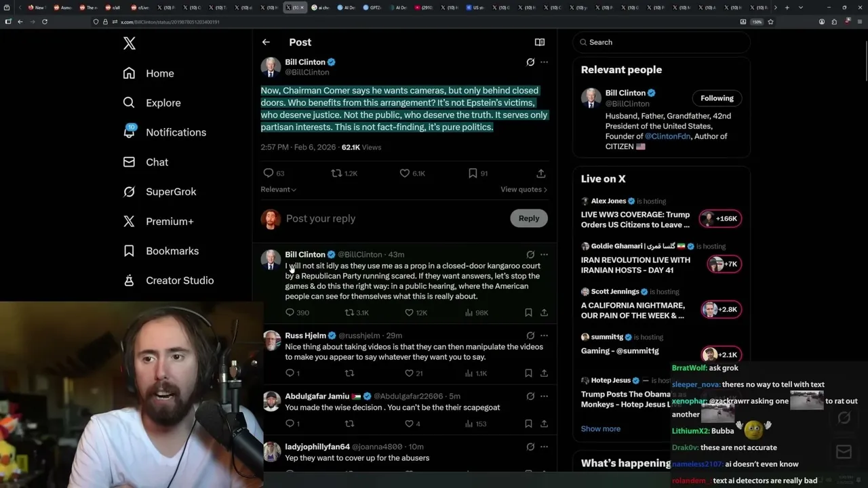Open more options on the main post
Image resolution: width=868 pixels, height=488 pixels.
pyautogui.click(x=544, y=62)
